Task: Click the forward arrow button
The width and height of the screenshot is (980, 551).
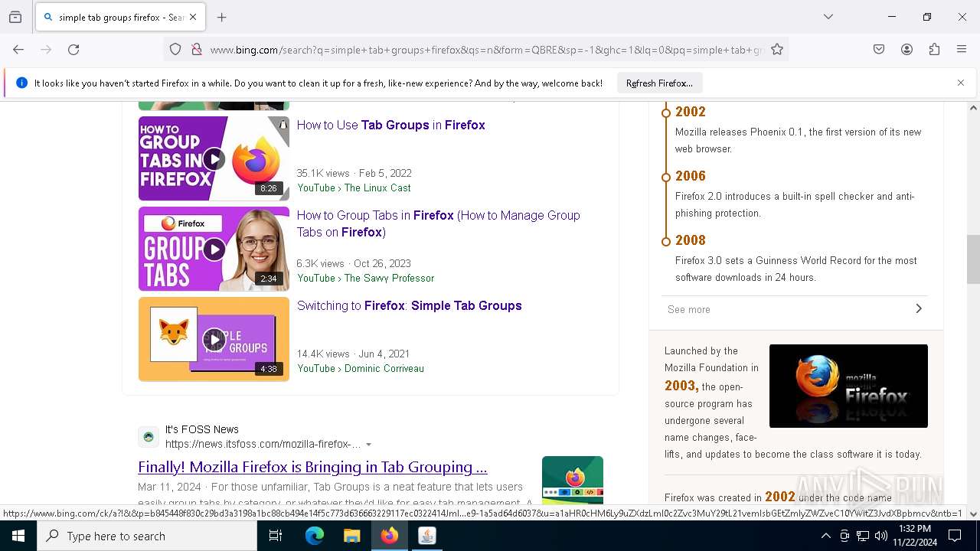Action: [x=46, y=50]
